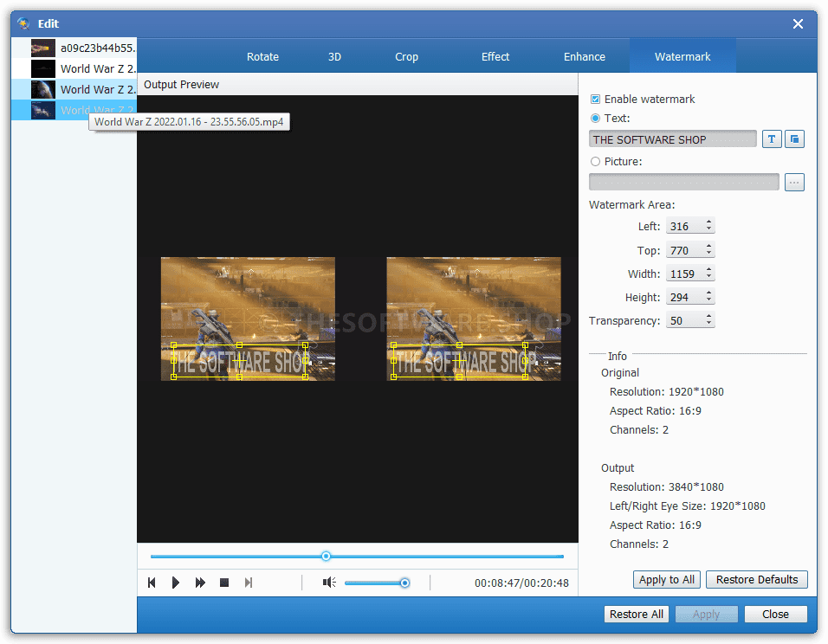This screenshot has height=644, width=828.
Task: Click the watermark text input field
Action: click(672, 139)
